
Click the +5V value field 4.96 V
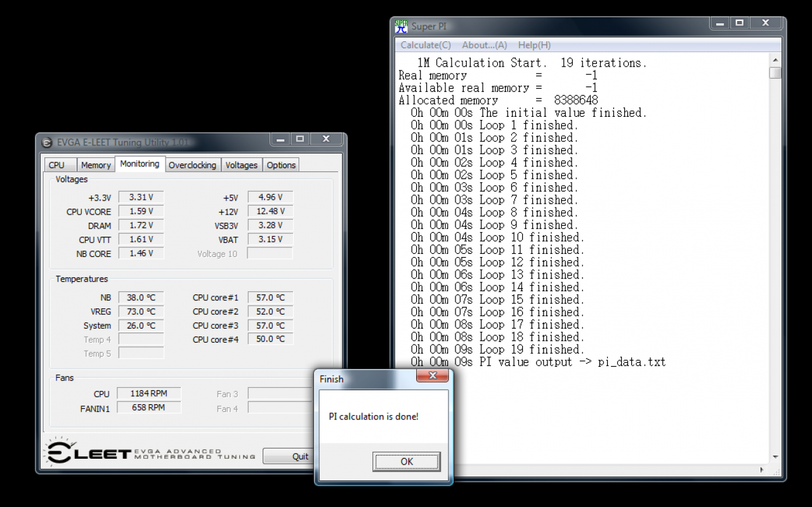point(270,197)
